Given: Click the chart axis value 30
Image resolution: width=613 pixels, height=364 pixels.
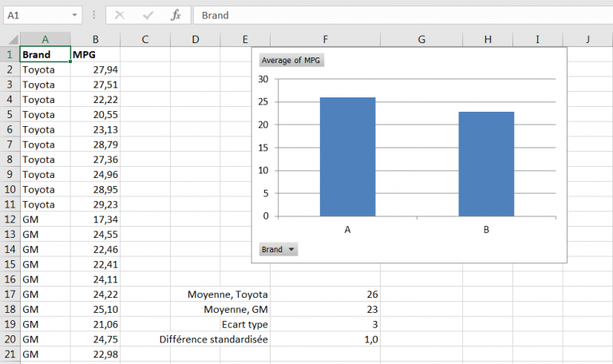Looking at the screenshot, I should pos(263,79).
